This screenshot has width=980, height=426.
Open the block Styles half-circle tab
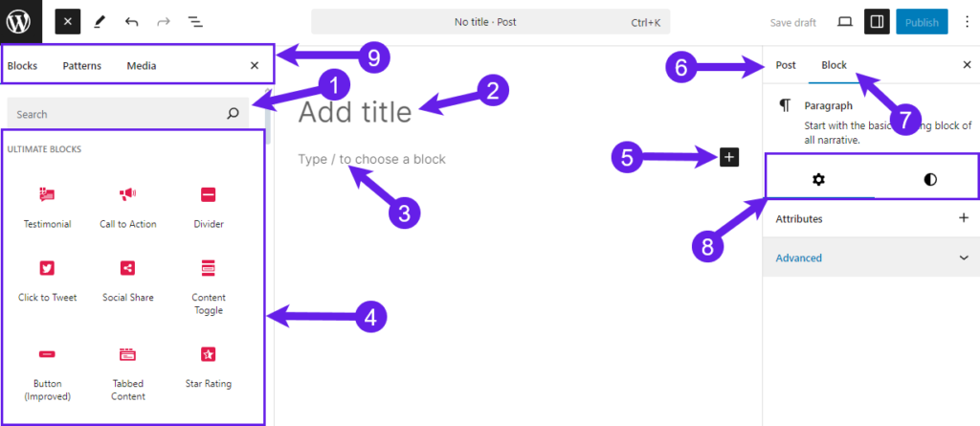[930, 180]
